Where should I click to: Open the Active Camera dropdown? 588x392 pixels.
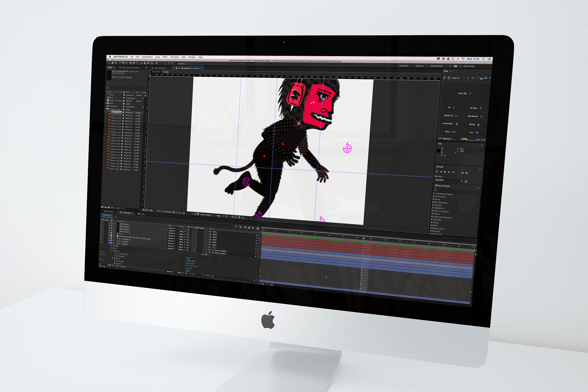(207, 215)
